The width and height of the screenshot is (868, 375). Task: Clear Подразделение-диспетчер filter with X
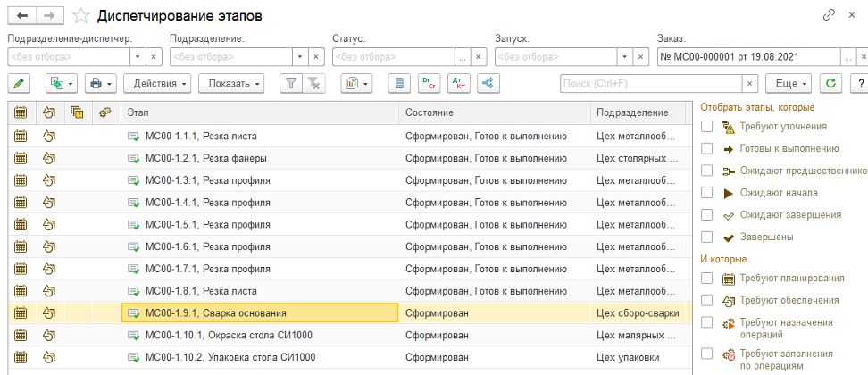coord(154,57)
